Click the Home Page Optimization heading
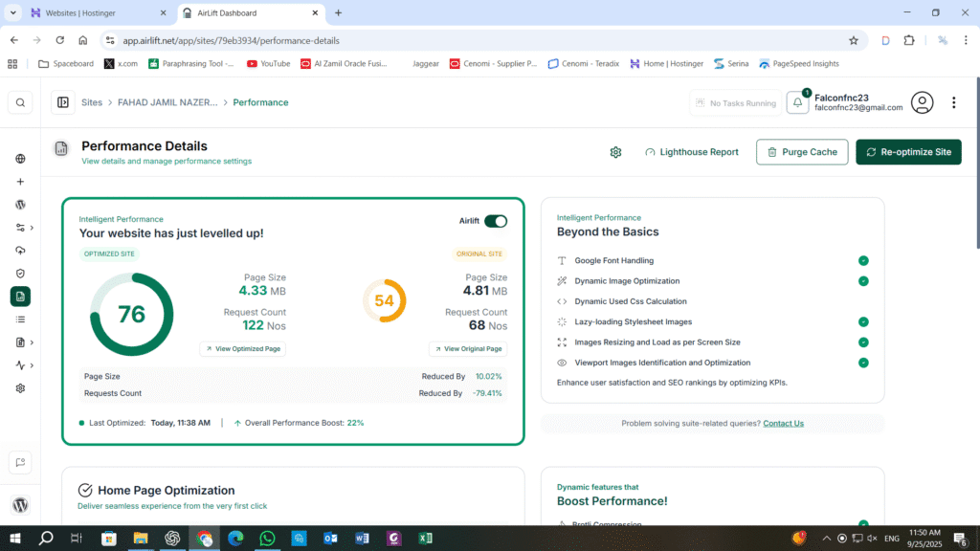 pos(167,491)
